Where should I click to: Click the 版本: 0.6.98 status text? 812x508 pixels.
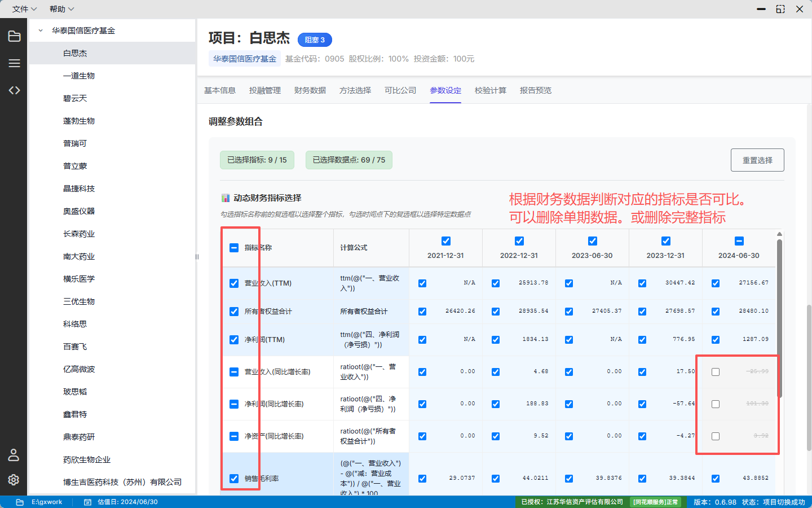tap(715, 502)
